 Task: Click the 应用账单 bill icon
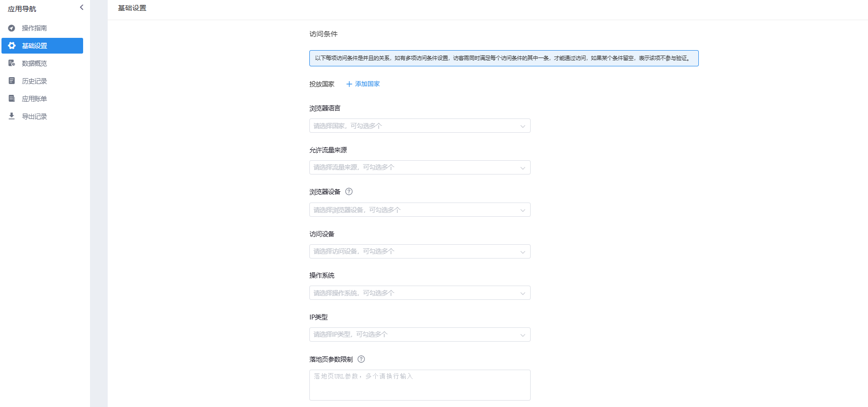tap(12, 98)
